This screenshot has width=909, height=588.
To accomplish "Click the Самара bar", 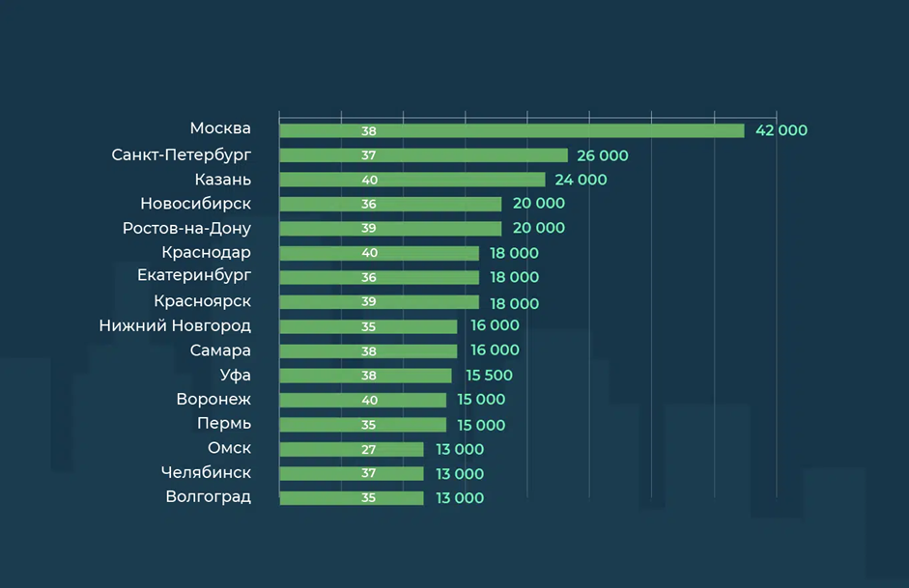I will [368, 351].
